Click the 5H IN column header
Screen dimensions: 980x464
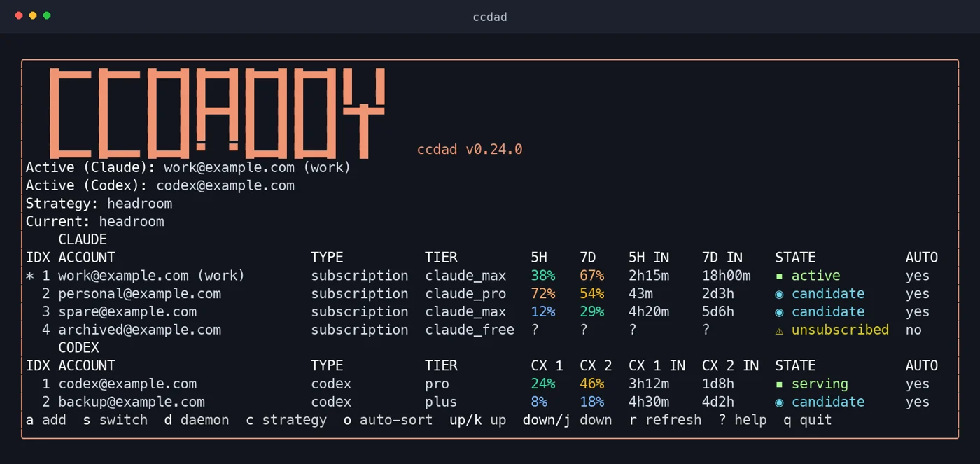coord(649,258)
